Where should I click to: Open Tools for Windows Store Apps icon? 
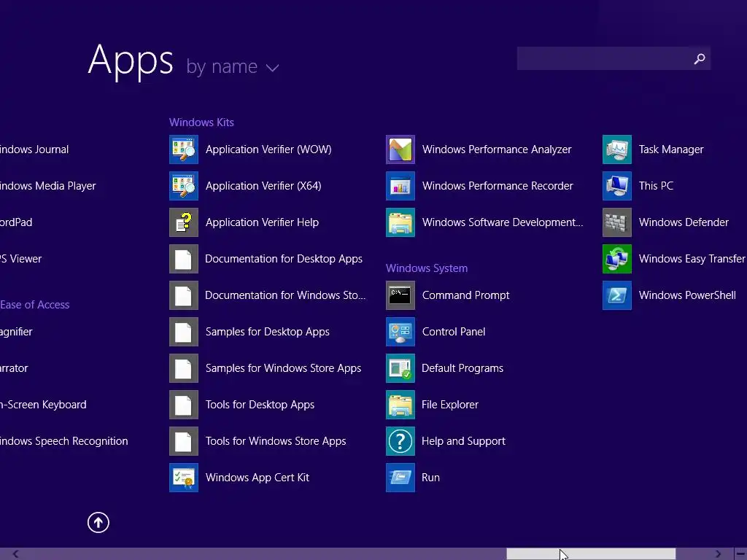click(183, 441)
